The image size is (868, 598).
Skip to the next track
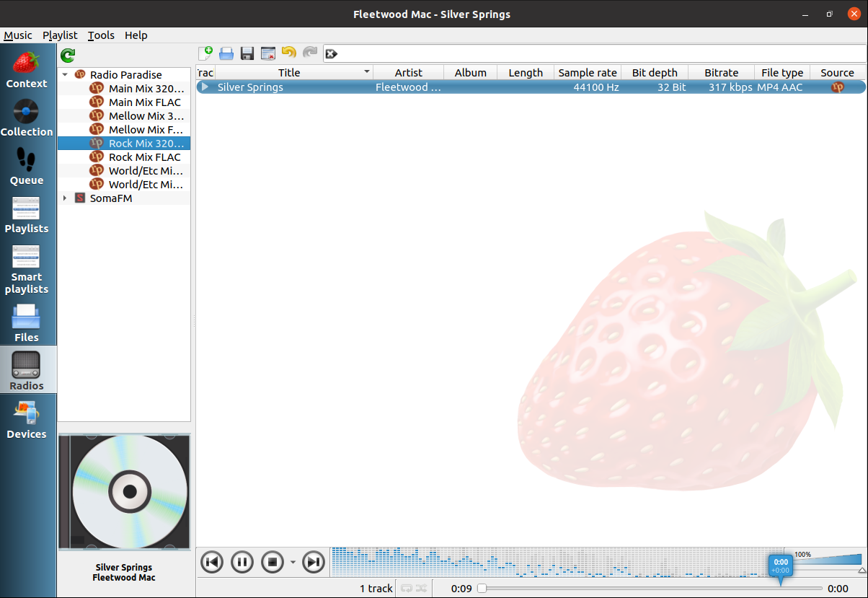313,562
